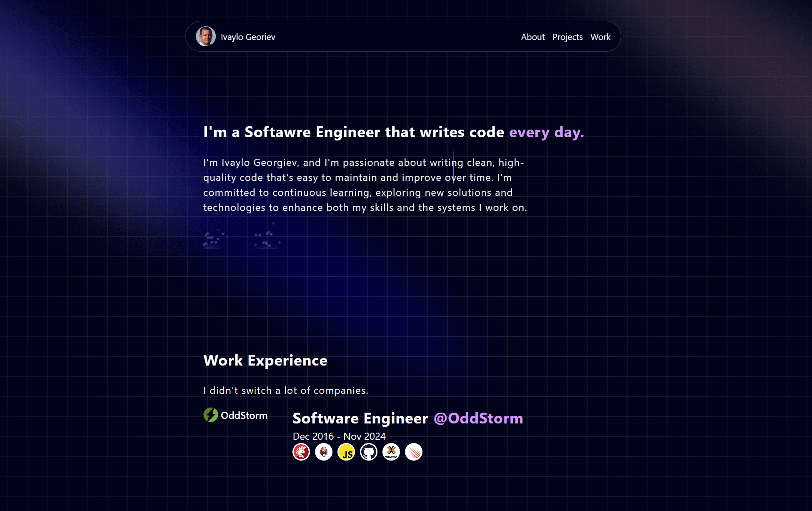
Task: Click the GitHub technology icon
Action: 367,451
